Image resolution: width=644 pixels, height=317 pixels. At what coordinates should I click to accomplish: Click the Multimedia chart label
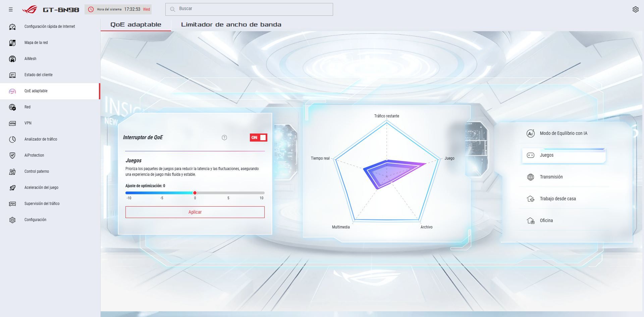point(341,227)
